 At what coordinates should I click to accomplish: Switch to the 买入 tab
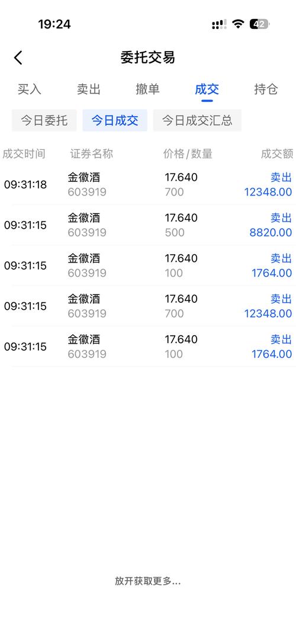pyautogui.click(x=30, y=89)
